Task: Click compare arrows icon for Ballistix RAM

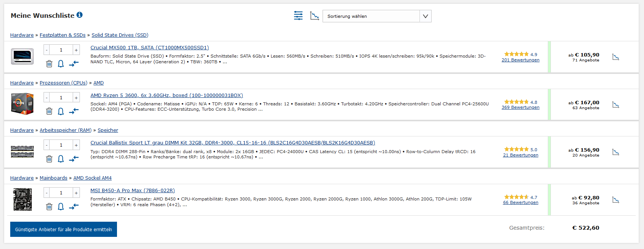Action: click(74, 158)
